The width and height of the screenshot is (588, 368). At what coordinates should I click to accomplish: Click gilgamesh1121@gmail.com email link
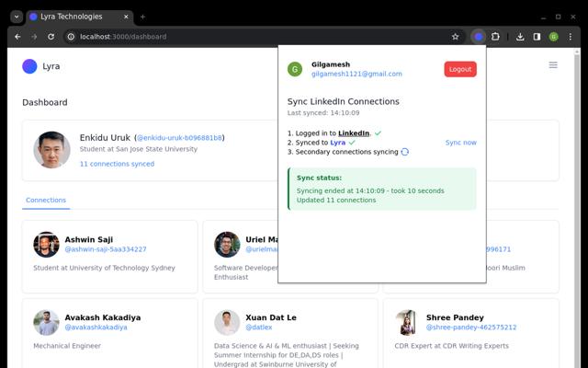click(356, 74)
